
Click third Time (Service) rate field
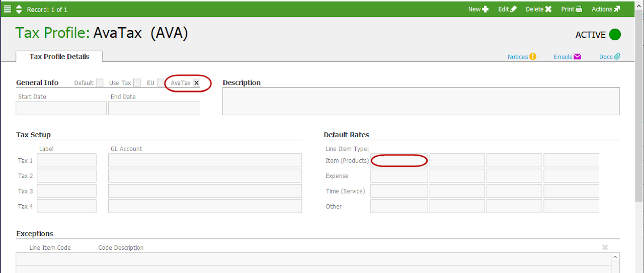click(x=514, y=191)
